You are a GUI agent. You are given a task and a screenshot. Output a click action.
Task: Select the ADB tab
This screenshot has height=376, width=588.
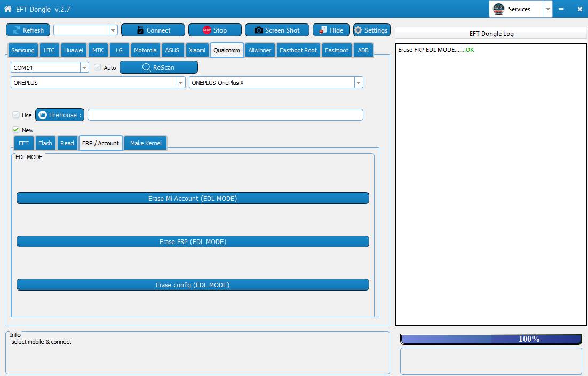pos(363,50)
